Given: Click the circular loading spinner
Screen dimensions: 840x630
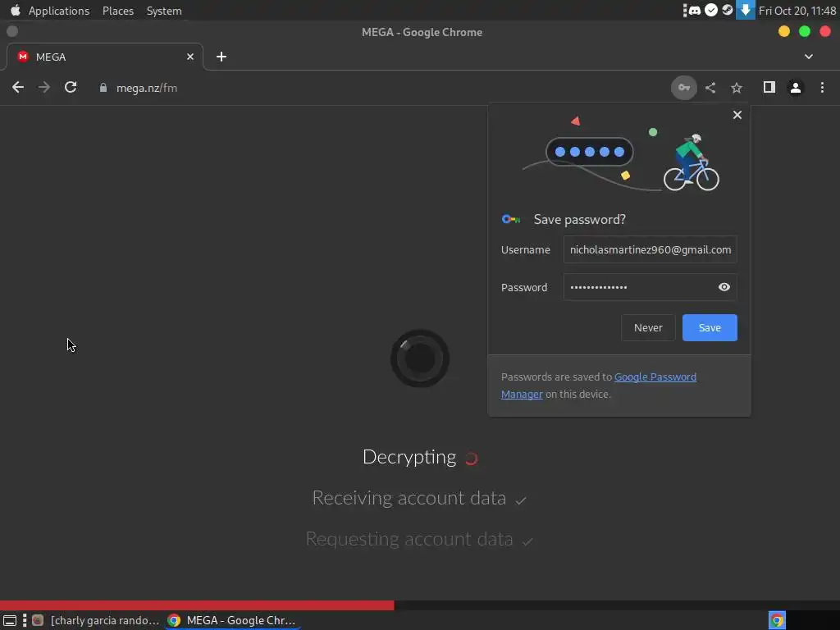Looking at the screenshot, I should (x=420, y=358).
